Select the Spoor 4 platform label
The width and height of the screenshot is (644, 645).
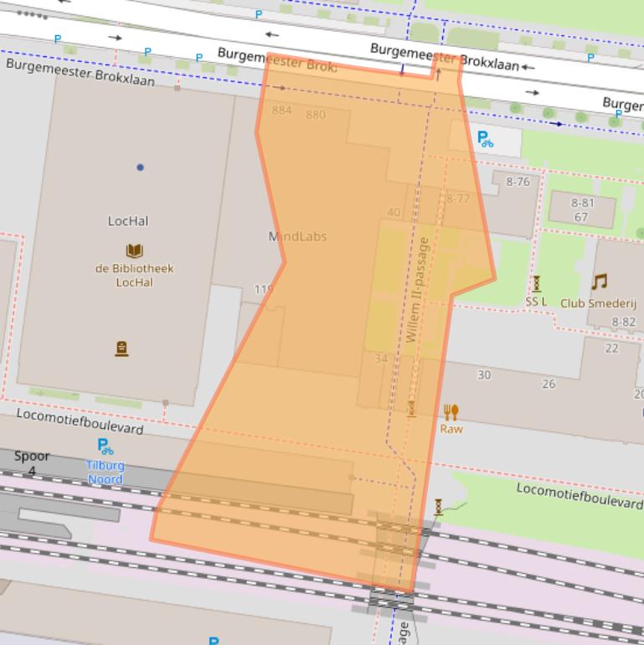(32, 463)
